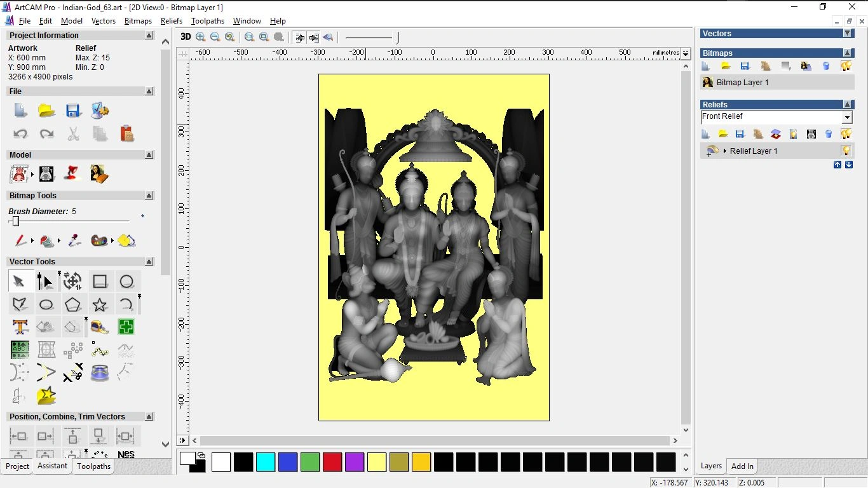Image resolution: width=868 pixels, height=488 pixels.
Task: Open the Mona Lisa bitmap import icon
Action: 99,173
